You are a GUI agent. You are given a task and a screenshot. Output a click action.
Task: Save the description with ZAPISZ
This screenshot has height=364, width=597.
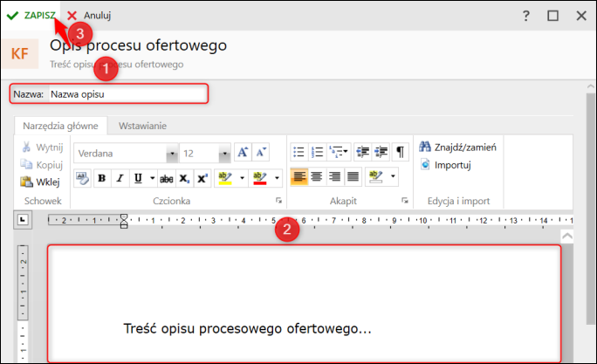coord(31,16)
